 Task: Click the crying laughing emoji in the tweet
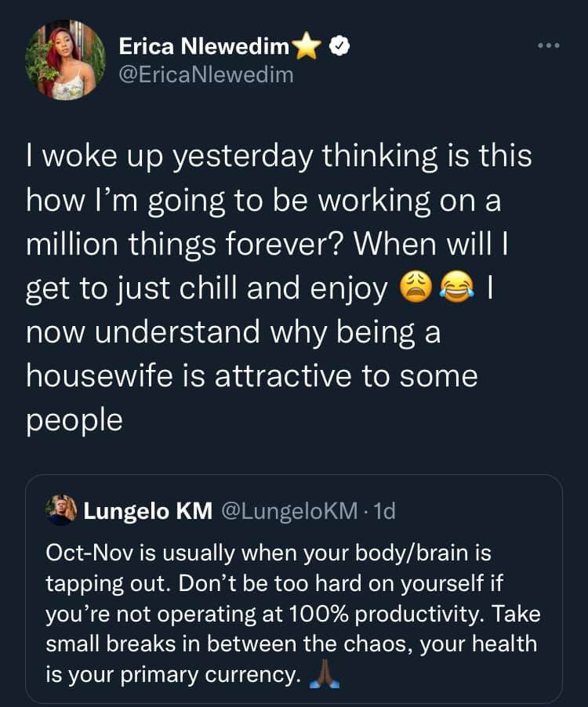point(457,287)
